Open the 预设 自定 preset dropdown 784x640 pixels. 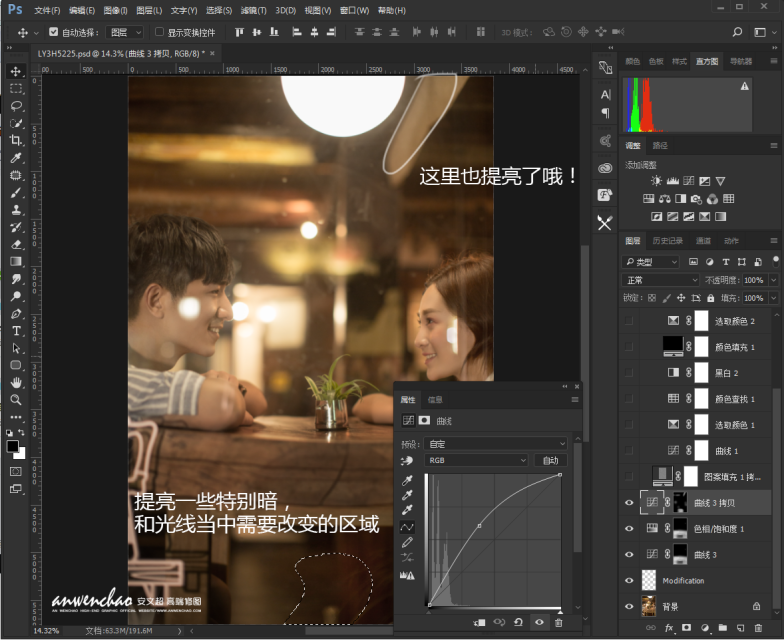[496, 444]
